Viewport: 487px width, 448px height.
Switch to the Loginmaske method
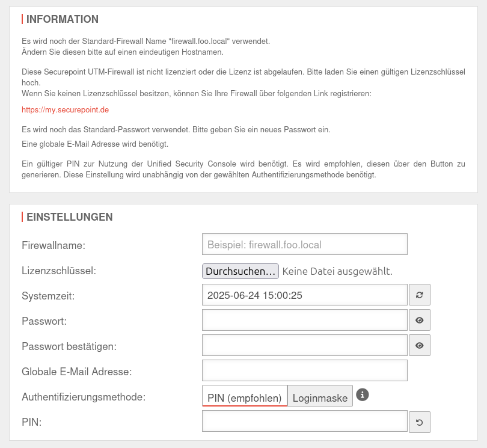click(x=320, y=397)
